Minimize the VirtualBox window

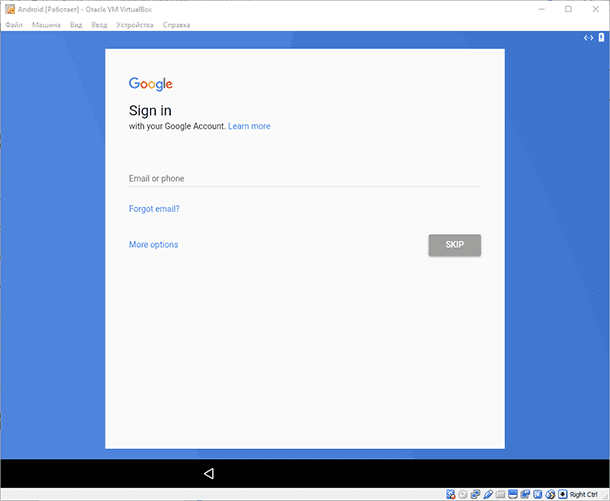542,9
